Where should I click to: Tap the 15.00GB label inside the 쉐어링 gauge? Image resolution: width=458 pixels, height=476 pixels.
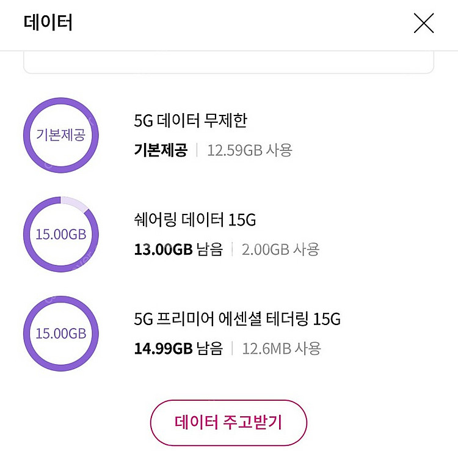tap(60, 235)
